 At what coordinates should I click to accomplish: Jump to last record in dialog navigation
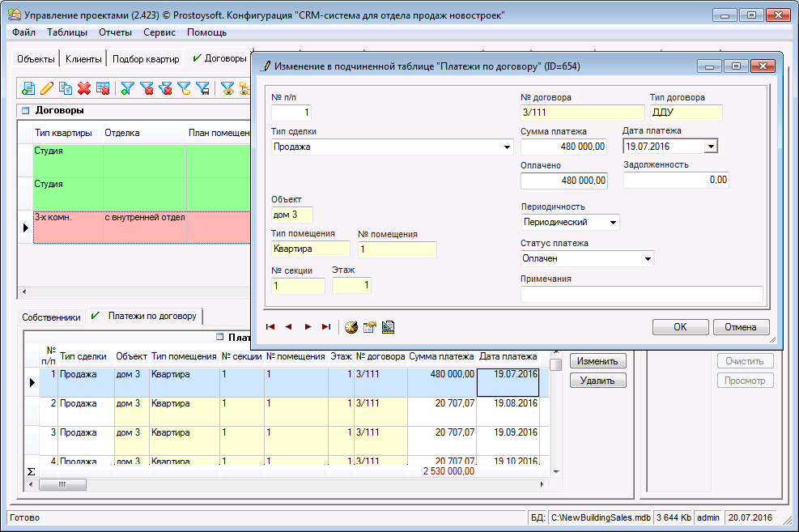tap(326, 327)
